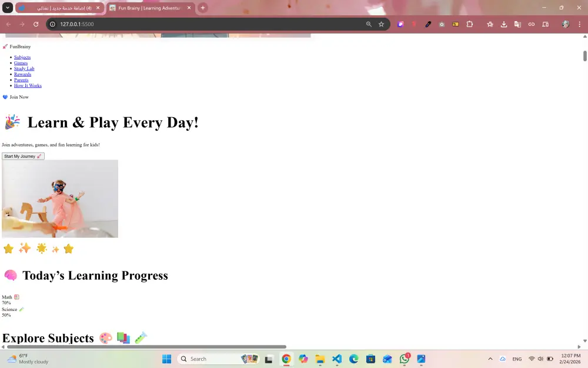Click the Explore Subjects heading
Image resolution: width=588 pixels, height=368 pixels.
[x=75, y=338]
